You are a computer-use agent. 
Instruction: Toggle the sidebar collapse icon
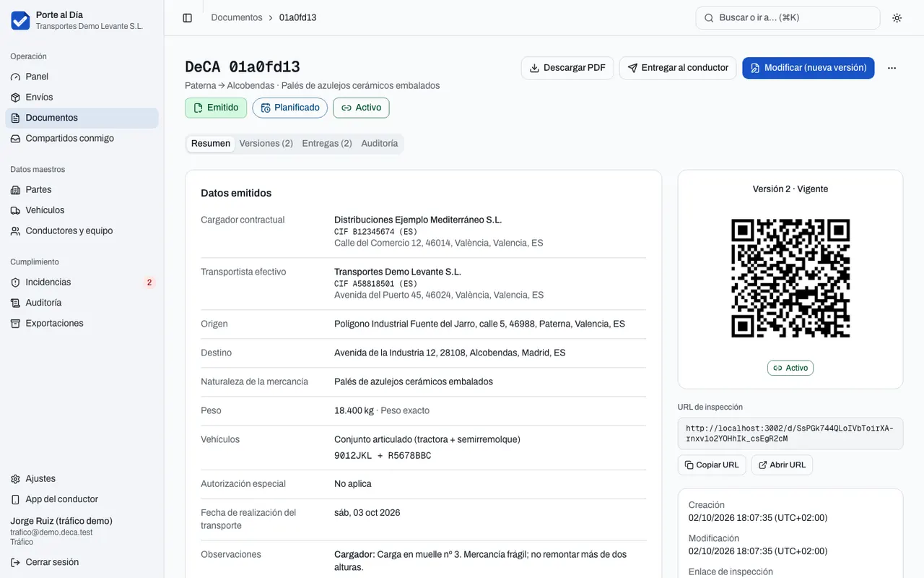[188, 17]
